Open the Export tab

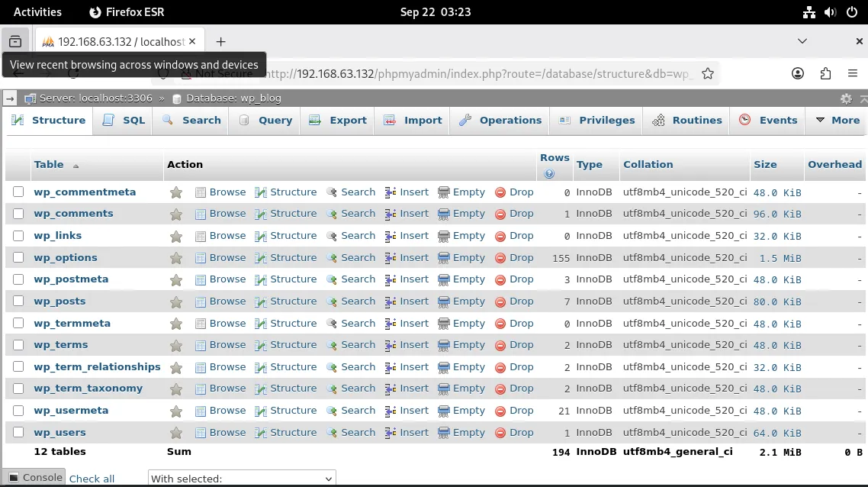click(x=338, y=121)
